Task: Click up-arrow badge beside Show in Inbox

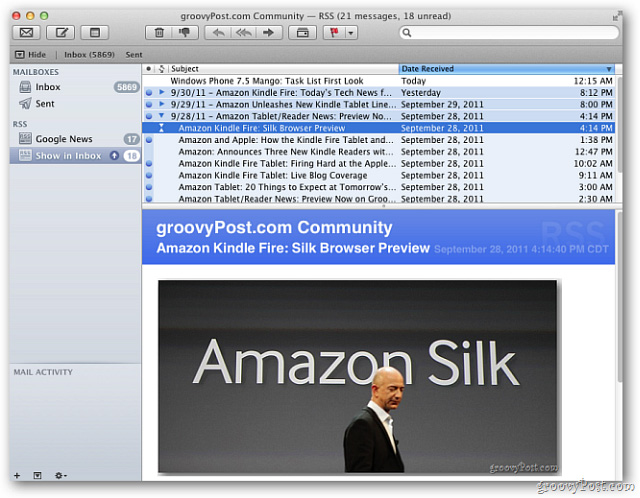Action: click(x=115, y=156)
